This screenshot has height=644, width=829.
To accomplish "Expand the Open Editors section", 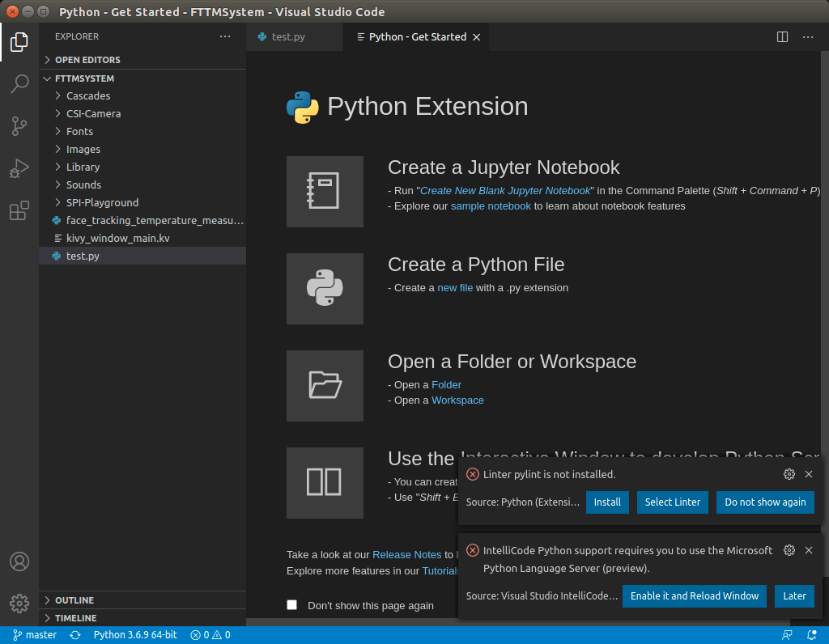I will point(142,60).
